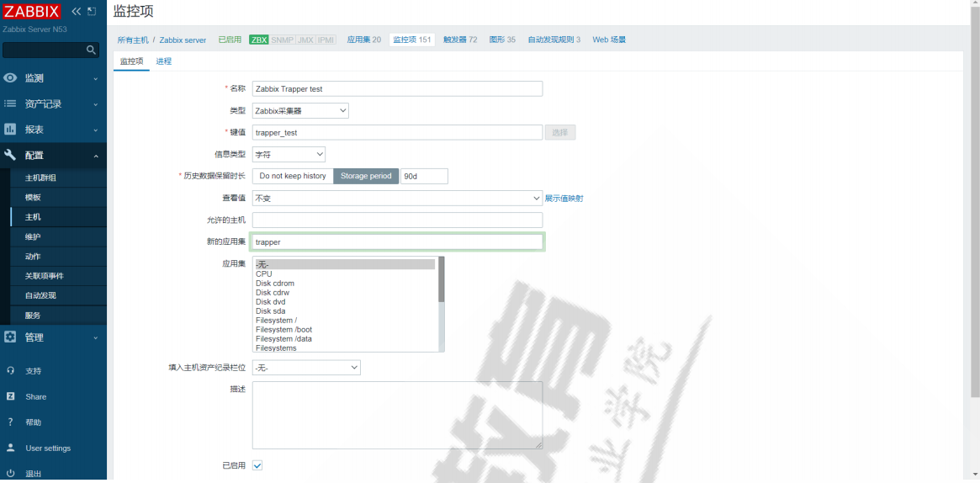
Task: Open the 信息类型 dropdown 字符
Action: tap(289, 154)
